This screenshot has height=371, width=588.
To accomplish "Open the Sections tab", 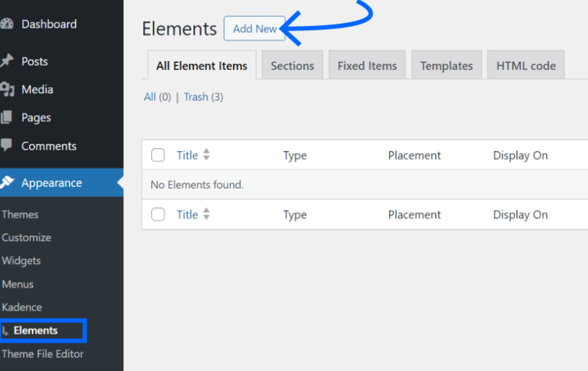I will (x=292, y=66).
